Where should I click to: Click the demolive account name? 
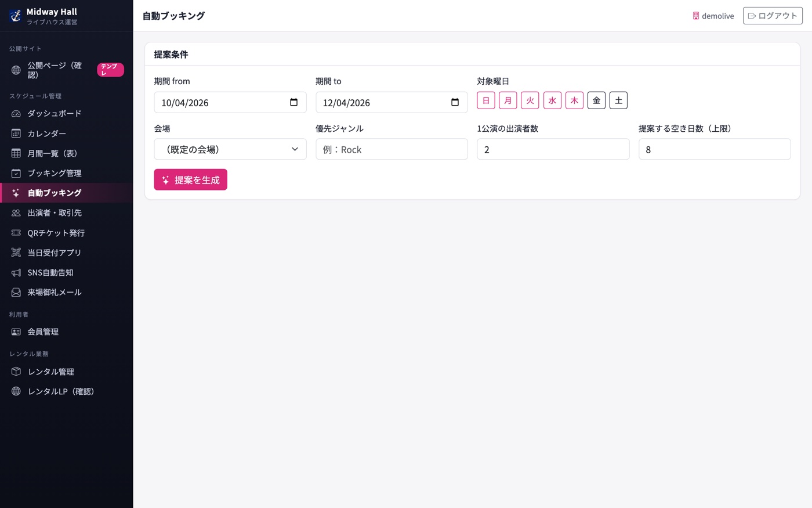pos(718,16)
